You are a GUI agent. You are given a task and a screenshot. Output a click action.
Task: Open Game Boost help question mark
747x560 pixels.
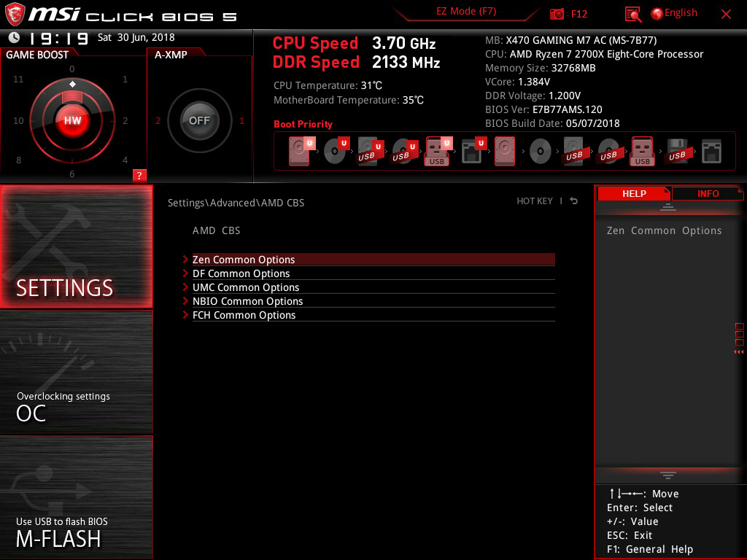point(139,175)
